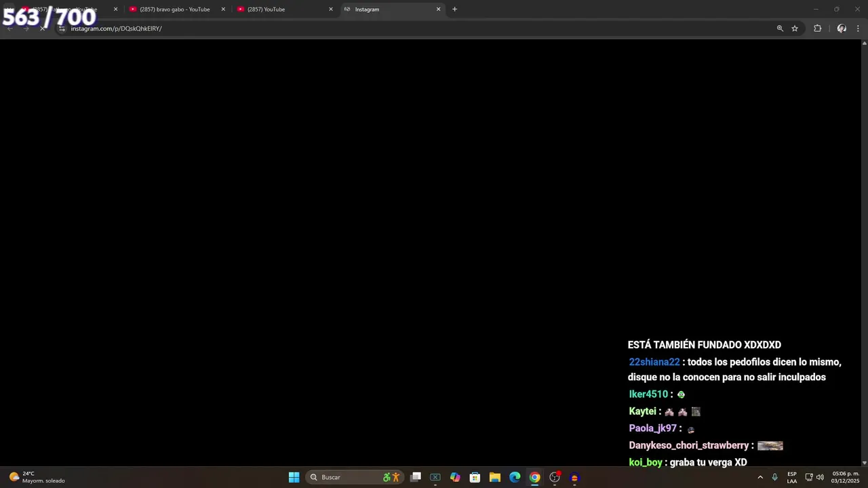This screenshot has width=868, height=488.
Task: Stop loading the Instagram page
Action: (42, 28)
